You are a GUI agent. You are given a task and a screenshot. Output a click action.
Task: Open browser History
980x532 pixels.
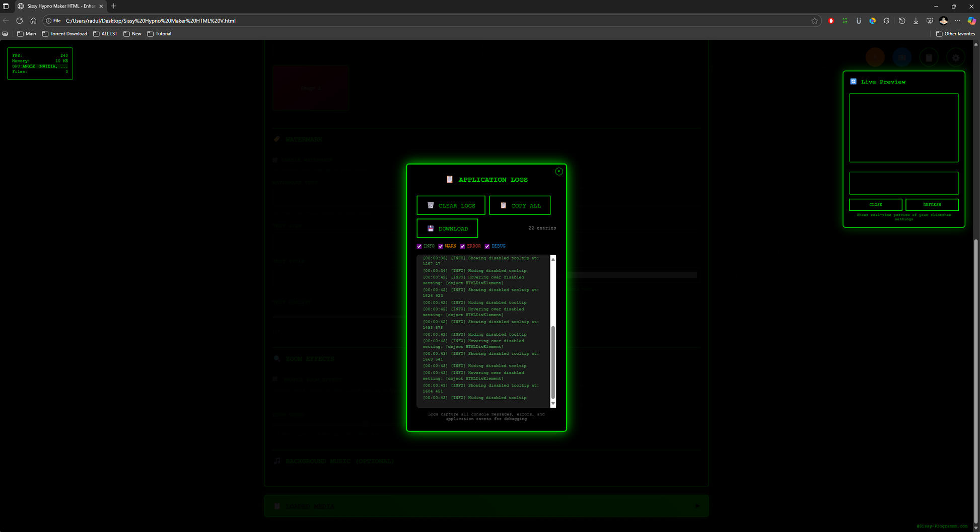(x=902, y=21)
